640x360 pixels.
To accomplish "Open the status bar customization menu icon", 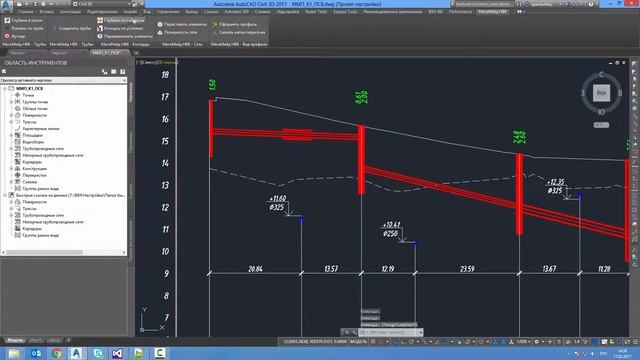I will pos(635,342).
